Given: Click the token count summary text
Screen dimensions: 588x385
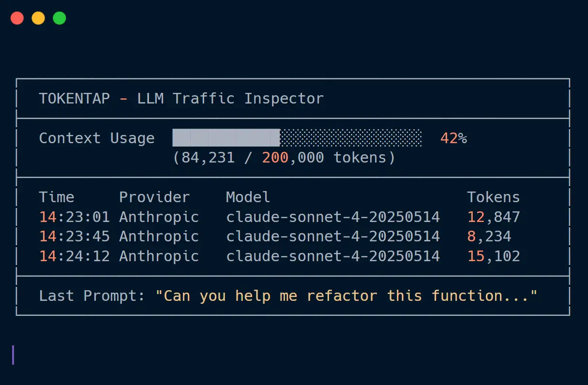Looking at the screenshot, I should 284,157.
